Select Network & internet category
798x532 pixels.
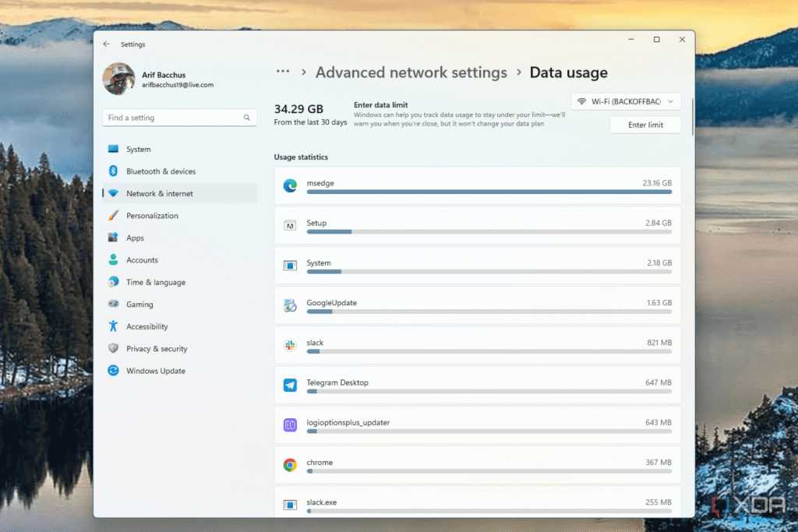point(180,193)
